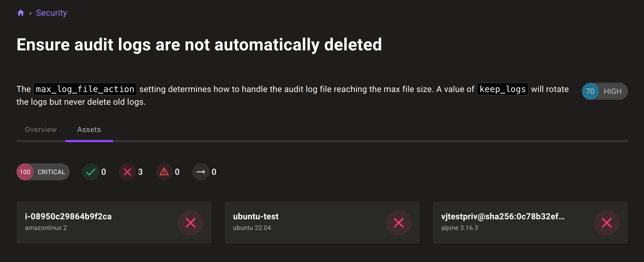Toggle the 100 CRITICAL severity badge
This screenshot has height=262, width=644.
pos(42,172)
